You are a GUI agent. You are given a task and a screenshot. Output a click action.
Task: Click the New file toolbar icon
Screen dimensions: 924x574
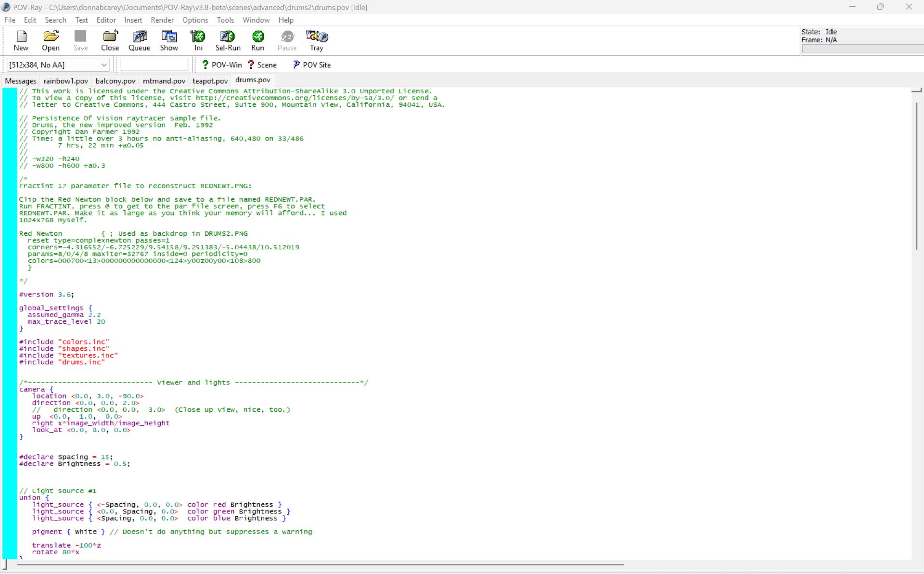(x=21, y=40)
